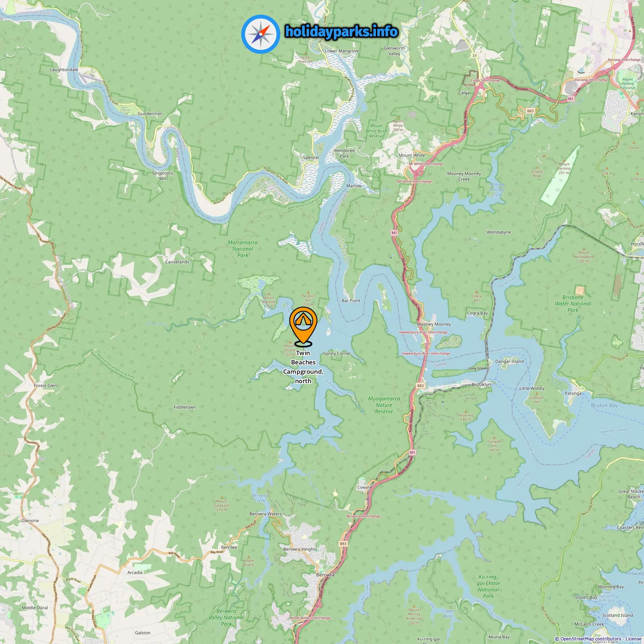644x644 pixels.
Task: Click the Berowra Waters label
Action: (266, 514)
